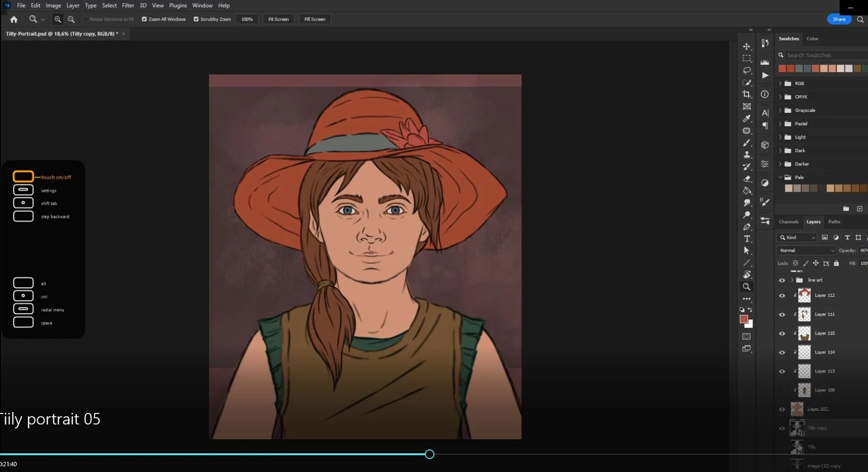
Task: Open the Normal blend mode dropdown
Action: (x=806, y=250)
